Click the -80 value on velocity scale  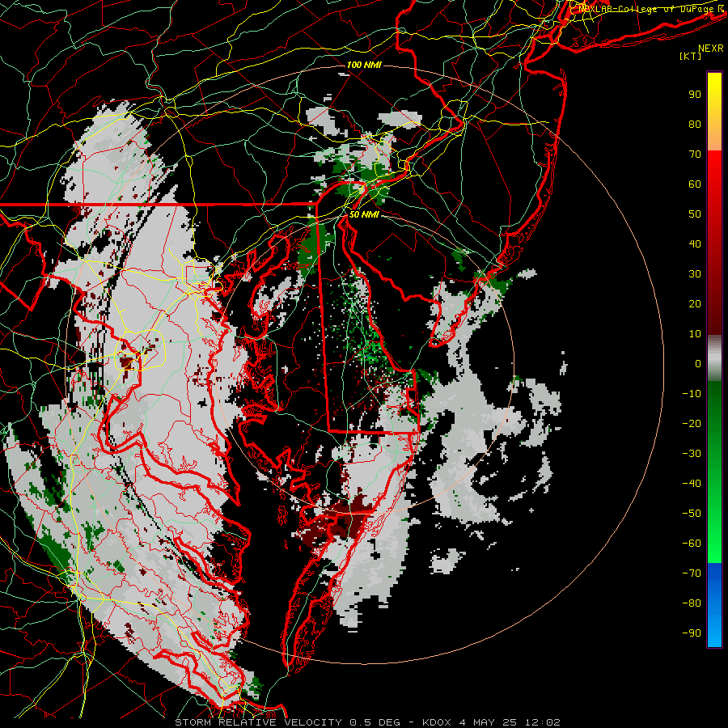[692, 603]
